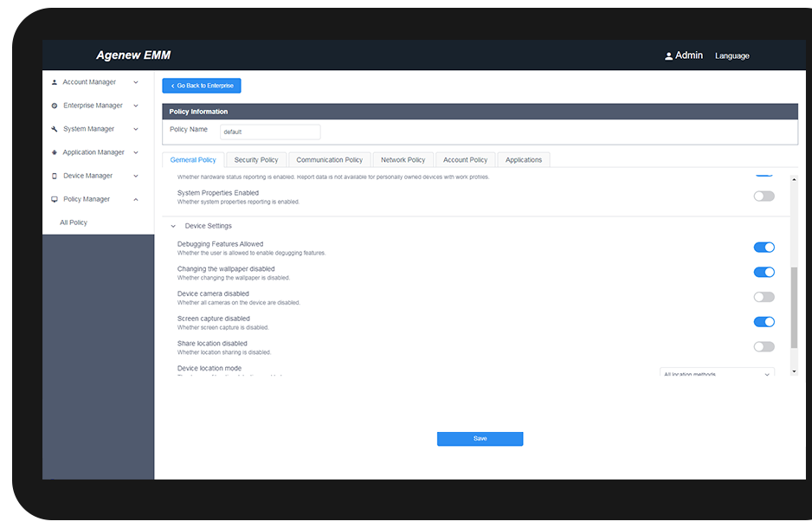Open the Admin account menu
Screen dimensions: 812x528
pos(684,55)
